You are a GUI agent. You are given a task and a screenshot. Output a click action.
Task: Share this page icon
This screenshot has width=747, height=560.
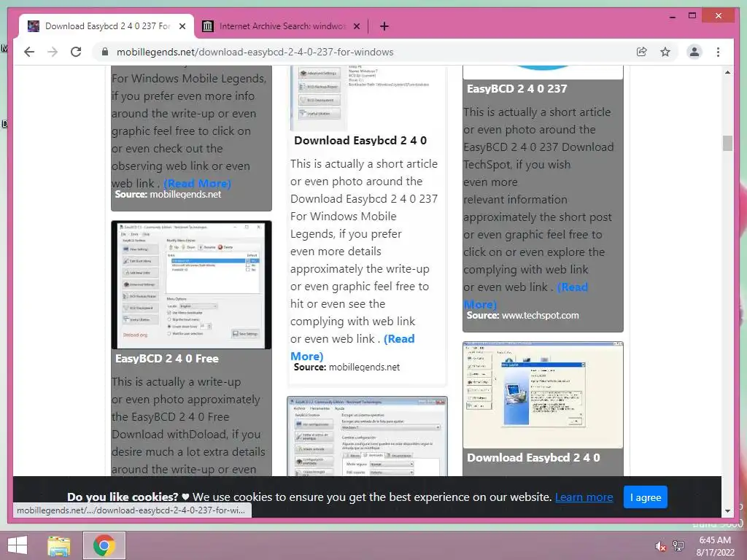click(x=642, y=52)
